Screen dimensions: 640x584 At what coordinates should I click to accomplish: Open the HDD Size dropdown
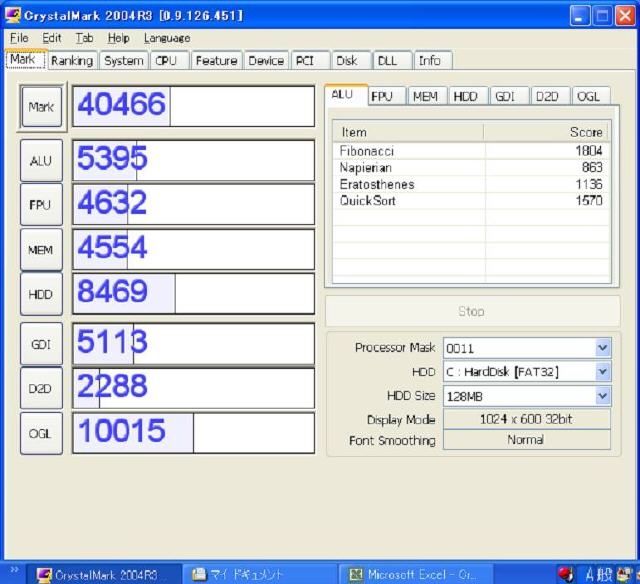(x=602, y=396)
